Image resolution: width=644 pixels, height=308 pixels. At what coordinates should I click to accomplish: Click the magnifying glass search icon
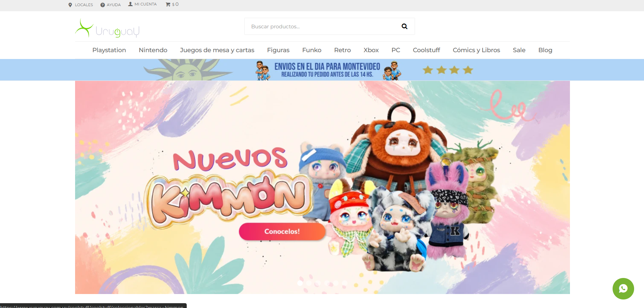(404, 26)
